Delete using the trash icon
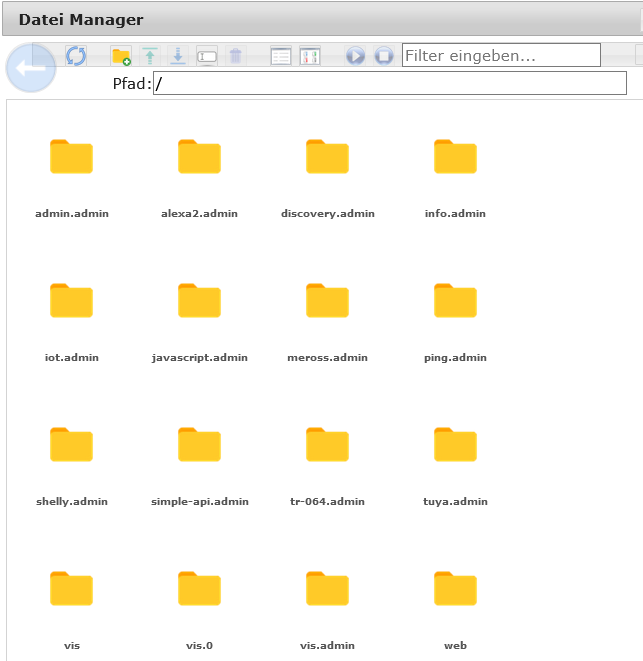 pyautogui.click(x=235, y=56)
